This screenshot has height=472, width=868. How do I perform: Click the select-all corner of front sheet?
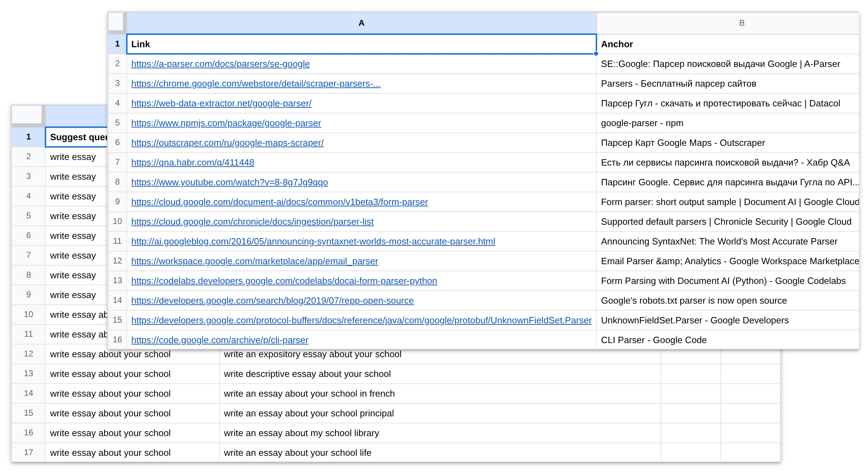point(116,22)
